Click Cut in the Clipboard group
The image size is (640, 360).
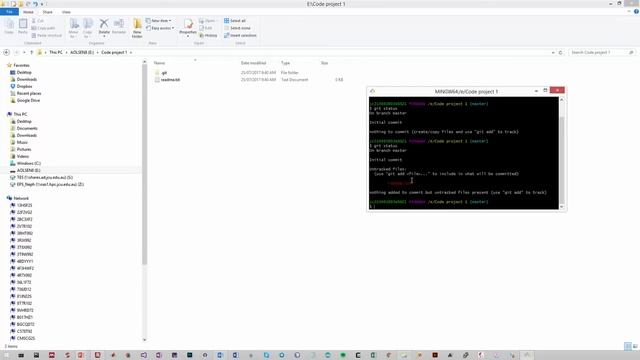[38, 20]
